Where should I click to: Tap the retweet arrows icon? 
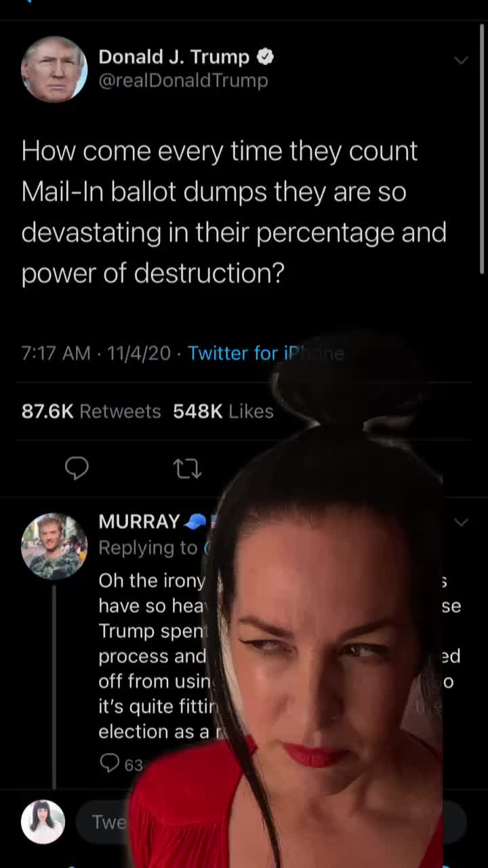188,468
